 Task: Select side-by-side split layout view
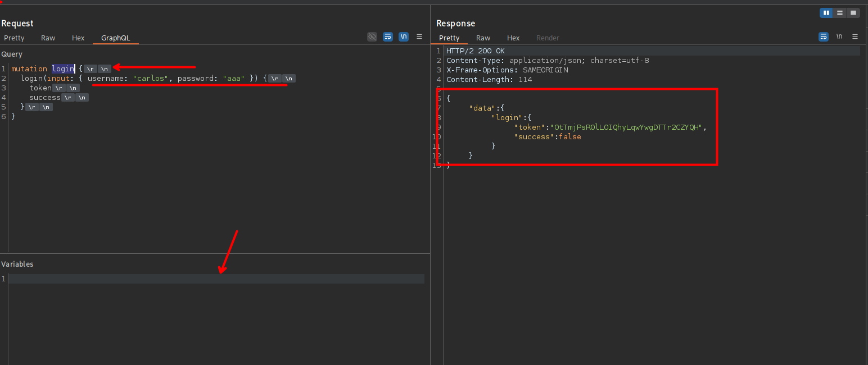click(x=826, y=13)
